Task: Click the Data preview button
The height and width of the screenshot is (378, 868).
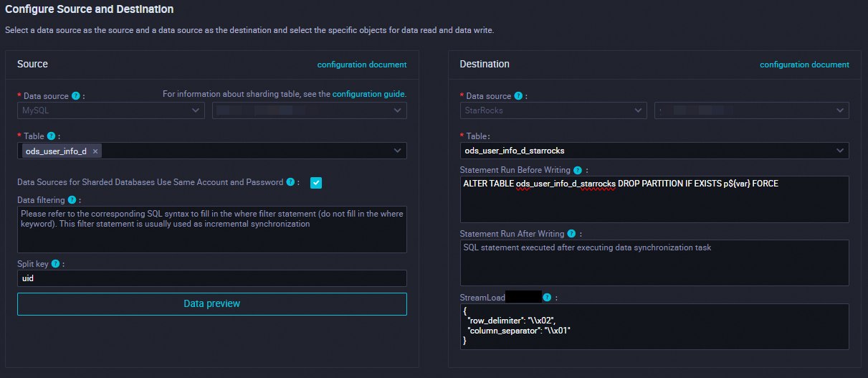Action: tap(212, 304)
